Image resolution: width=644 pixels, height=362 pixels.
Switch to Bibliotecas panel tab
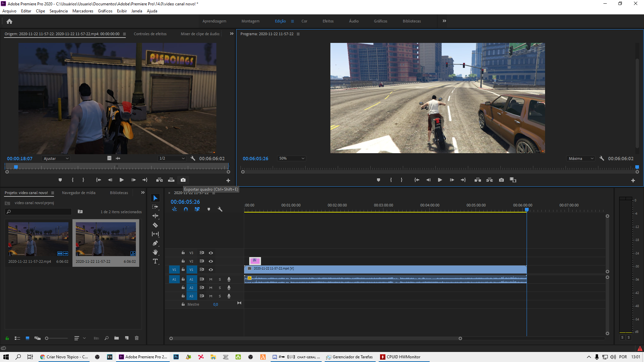pyautogui.click(x=119, y=193)
